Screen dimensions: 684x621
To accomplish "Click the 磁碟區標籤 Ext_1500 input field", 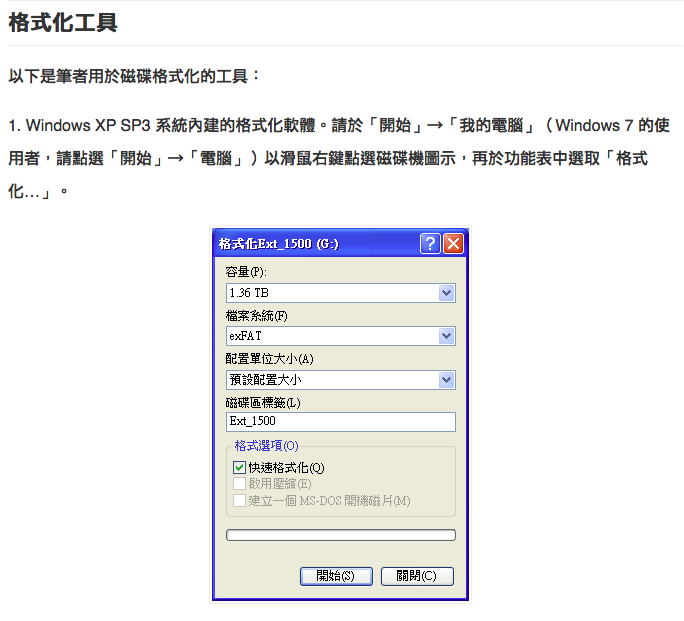I will click(341, 422).
